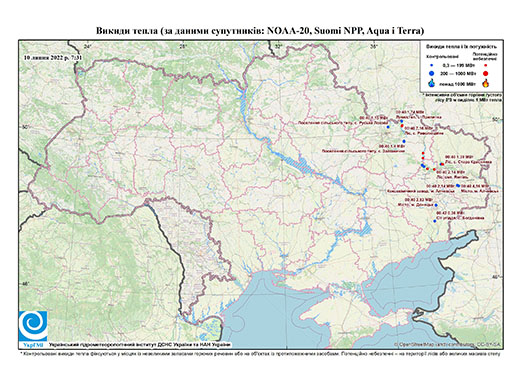Click the OpenStreetMap contributors attribution

pyautogui.click(x=448, y=344)
